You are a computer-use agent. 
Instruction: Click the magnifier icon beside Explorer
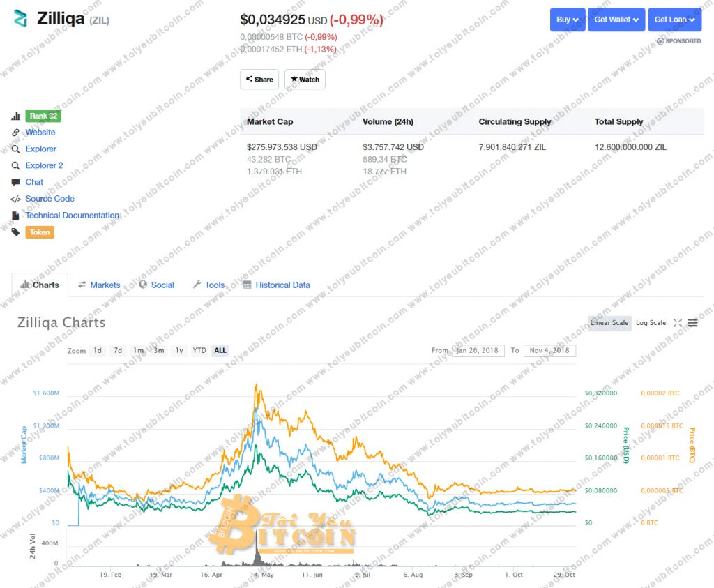pyautogui.click(x=15, y=149)
